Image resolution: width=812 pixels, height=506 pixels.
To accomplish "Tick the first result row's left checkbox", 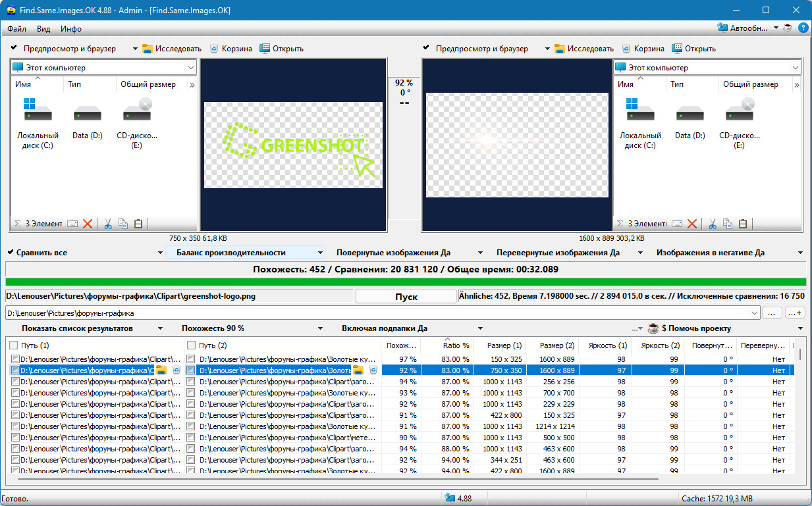I will point(15,359).
